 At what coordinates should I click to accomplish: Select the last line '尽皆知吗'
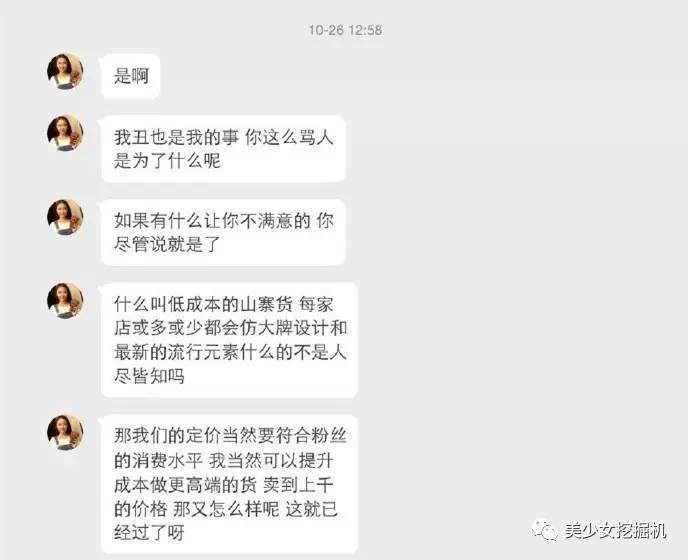point(149,376)
